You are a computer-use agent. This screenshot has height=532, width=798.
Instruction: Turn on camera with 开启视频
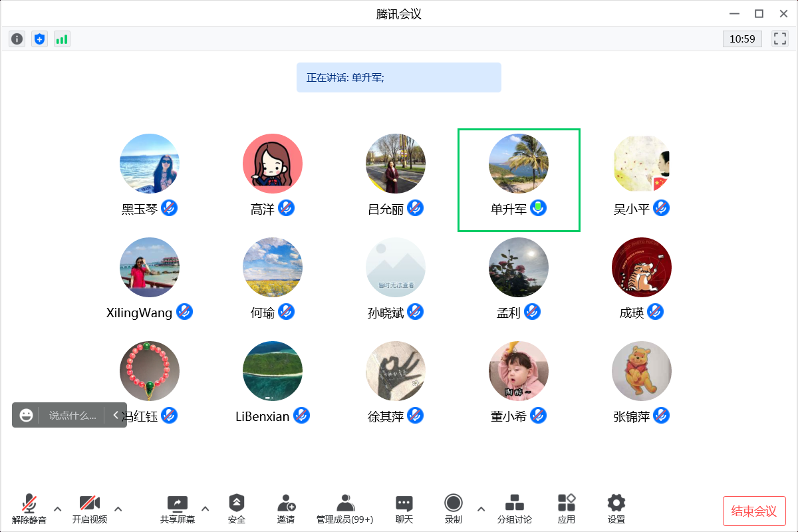point(90,509)
